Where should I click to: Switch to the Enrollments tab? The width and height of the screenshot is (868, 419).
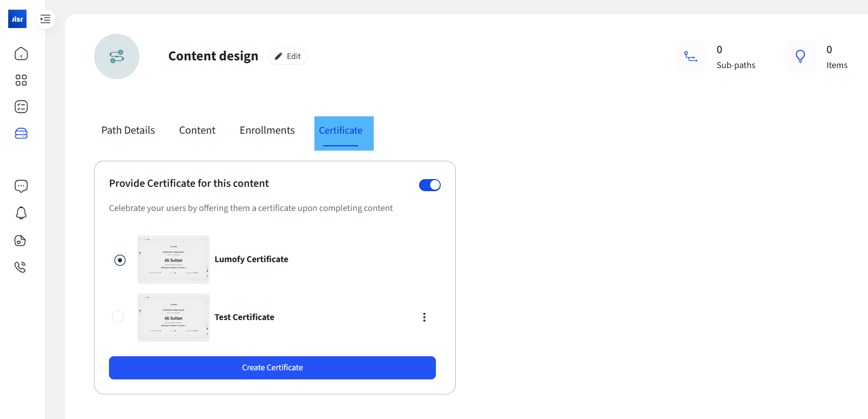point(267,130)
